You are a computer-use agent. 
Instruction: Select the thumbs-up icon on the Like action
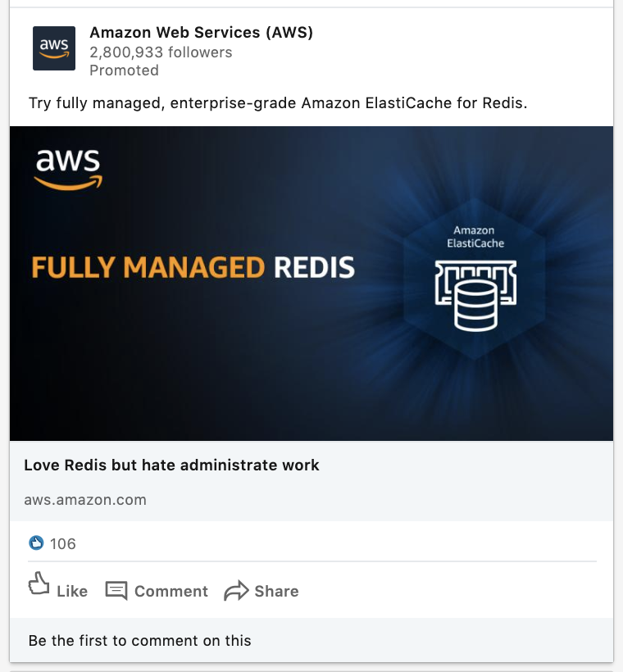point(39,585)
